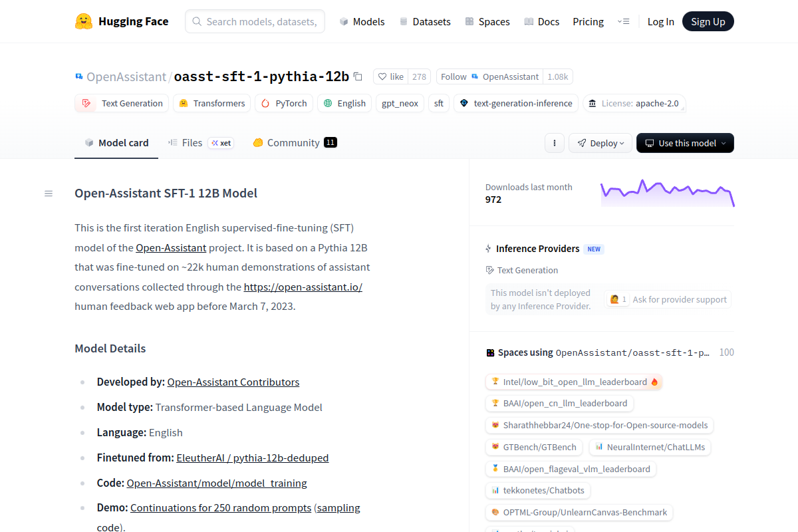Image resolution: width=798 pixels, height=532 pixels.
Task: Click the Sign Up button
Action: tap(708, 21)
